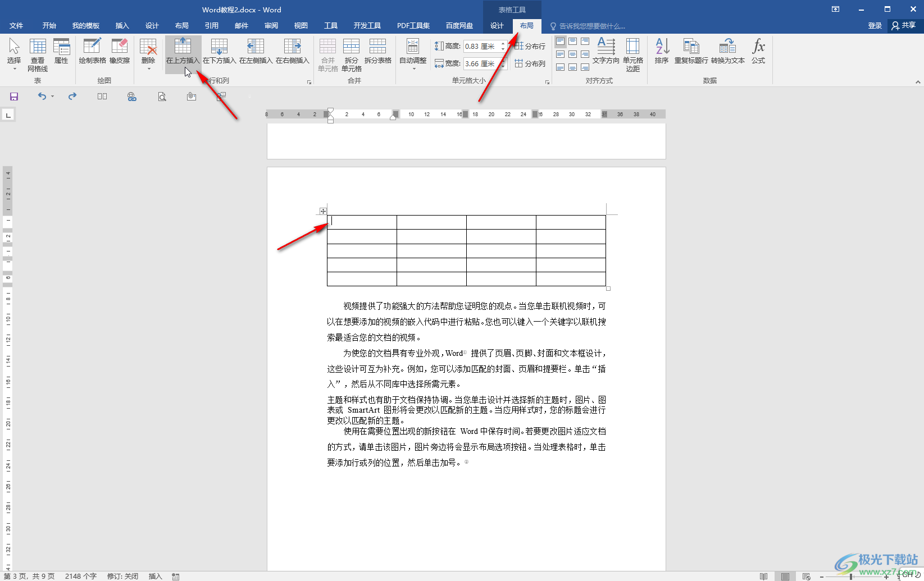Click the print preview magnifier icon
Screen dimensions: 924x581
click(x=162, y=97)
